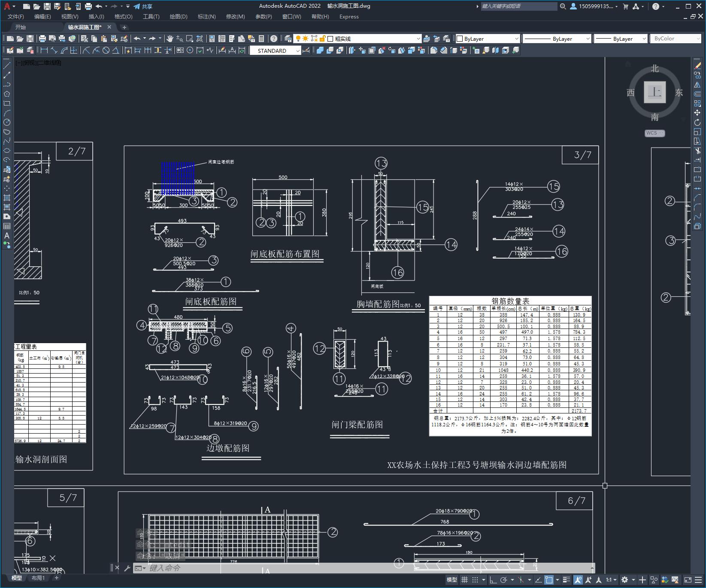Click the viewport label [-][俯视][二维线框]
The image size is (706, 588).
(x=38, y=63)
